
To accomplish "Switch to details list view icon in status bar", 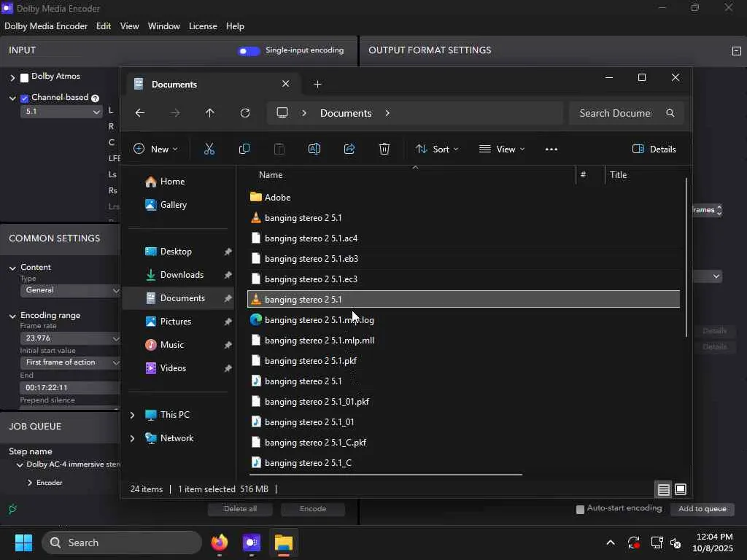I will coord(663,489).
